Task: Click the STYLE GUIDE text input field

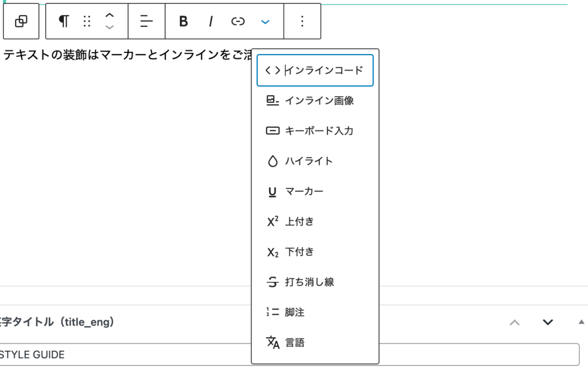Action: (115, 355)
